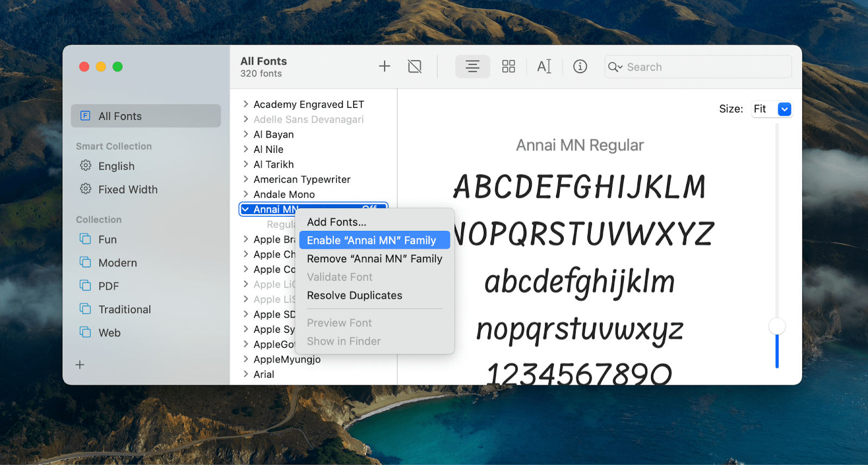The image size is (868, 465).
Task: Click the Traditional collection icon
Action: (x=85, y=308)
